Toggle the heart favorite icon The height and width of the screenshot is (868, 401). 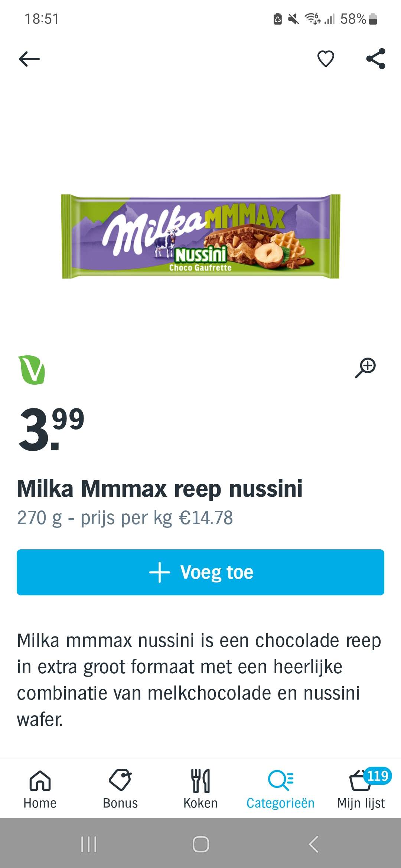coord(326,59)
